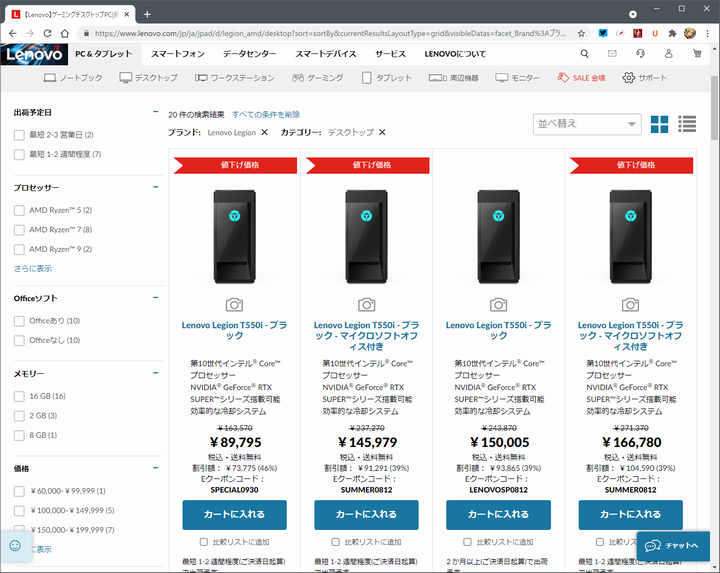Open the orange U extension icon
The width and height of the screenshot is (720, 573).
(655, 33)
